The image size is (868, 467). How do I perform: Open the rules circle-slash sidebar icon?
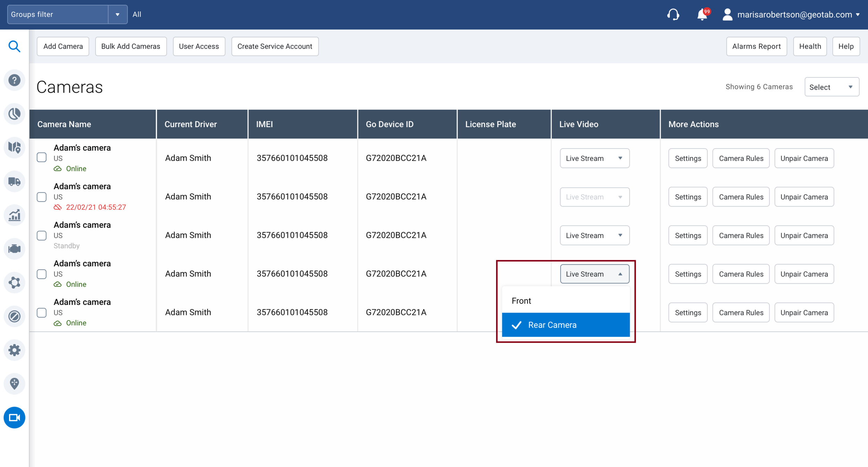pyautogui.click(x=14, y=316)
